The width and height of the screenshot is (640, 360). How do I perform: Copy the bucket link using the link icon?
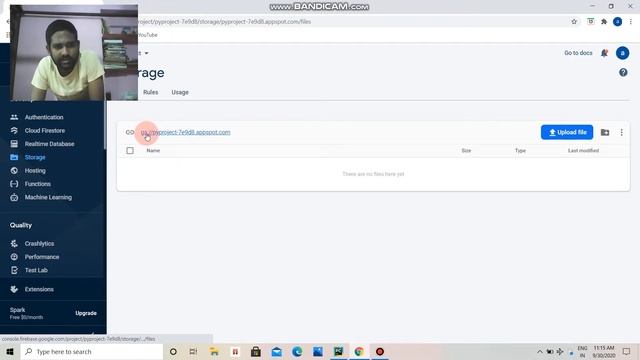pos(130,132)
